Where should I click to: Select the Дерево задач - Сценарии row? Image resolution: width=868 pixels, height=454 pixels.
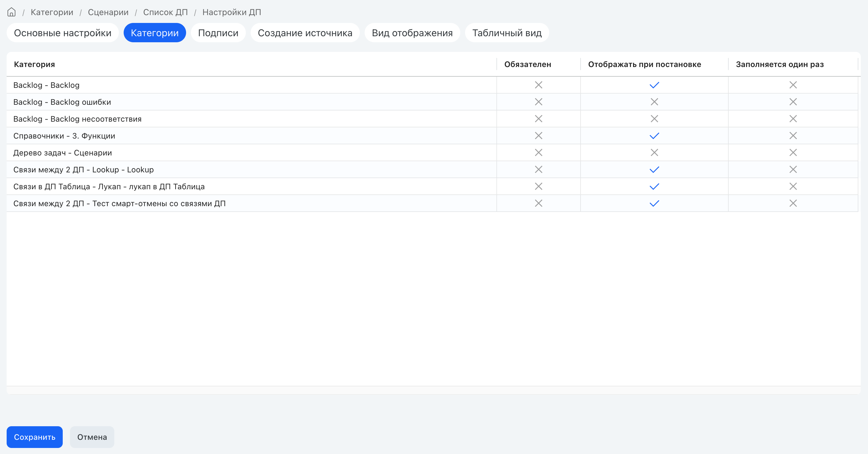tap(432, 152)
